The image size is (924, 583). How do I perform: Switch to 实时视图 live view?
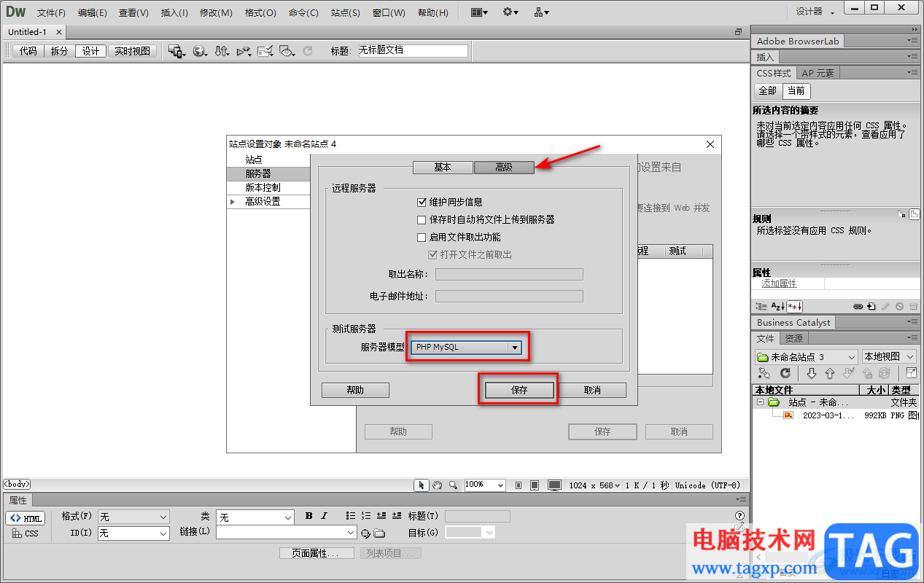(133, 51)
